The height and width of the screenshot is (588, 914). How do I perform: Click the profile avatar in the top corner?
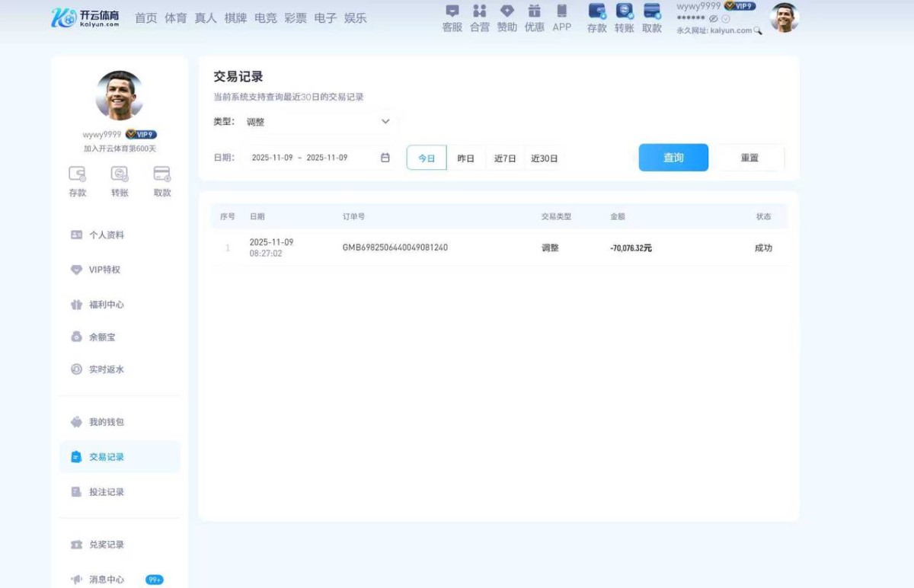785,18
